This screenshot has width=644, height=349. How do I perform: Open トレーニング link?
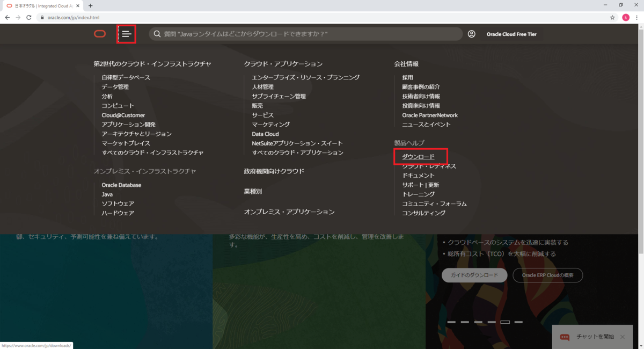point(419,194)
